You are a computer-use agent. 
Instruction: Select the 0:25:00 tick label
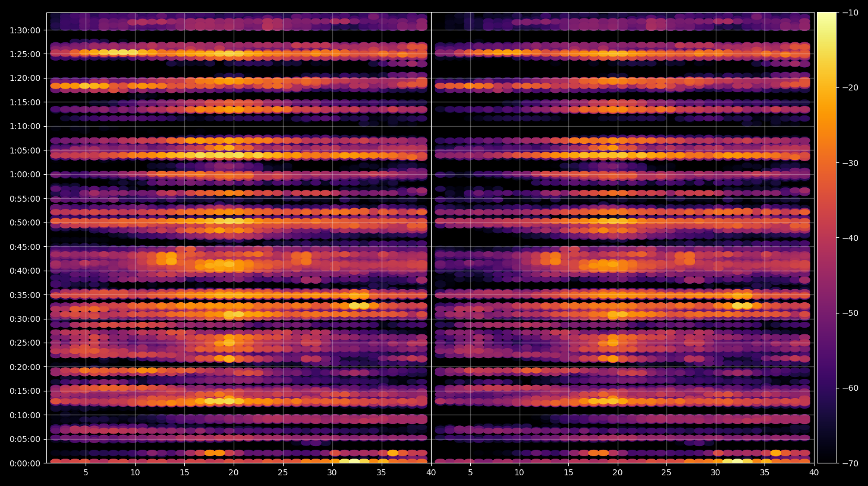pos(25,343)
